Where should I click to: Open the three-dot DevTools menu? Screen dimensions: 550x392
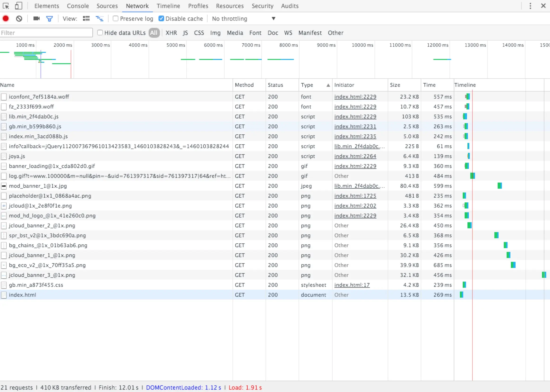[x=530, y=6]
